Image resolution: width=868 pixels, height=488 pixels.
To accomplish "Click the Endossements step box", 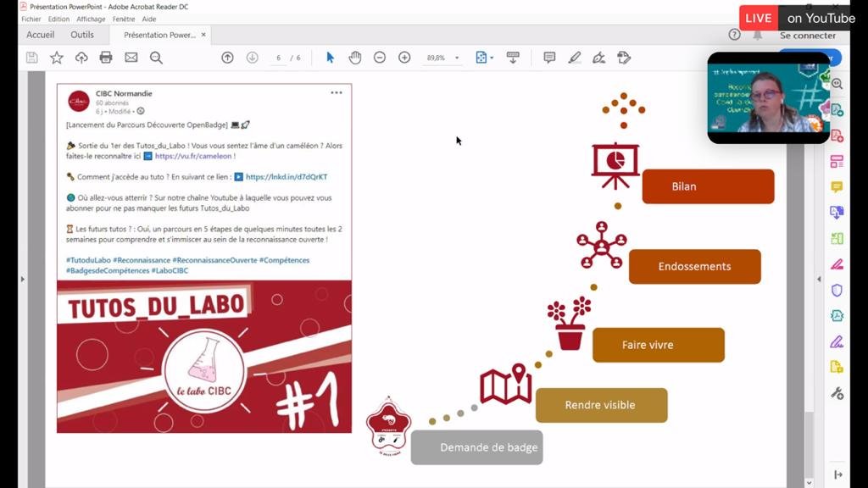I will [695, 267].
